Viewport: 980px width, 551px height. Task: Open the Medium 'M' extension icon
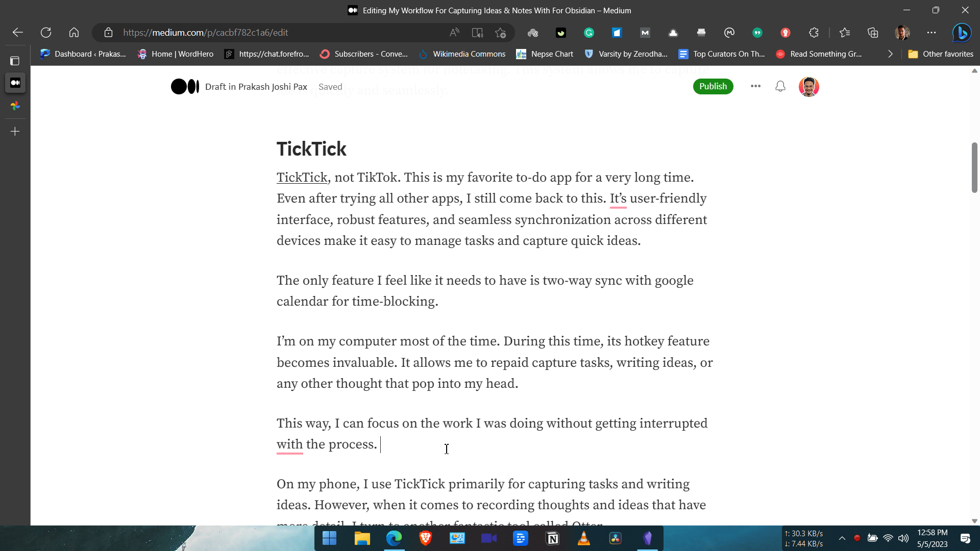645,33
